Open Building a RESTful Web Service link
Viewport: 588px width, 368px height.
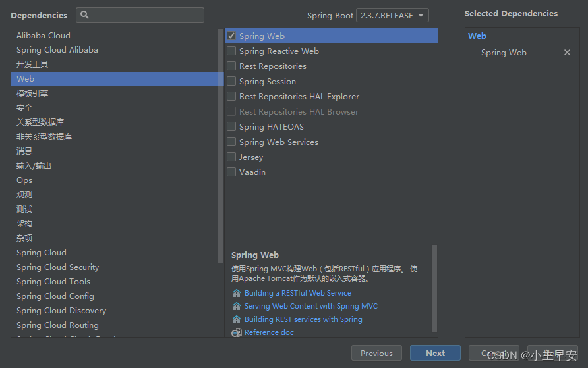(298, 293)
